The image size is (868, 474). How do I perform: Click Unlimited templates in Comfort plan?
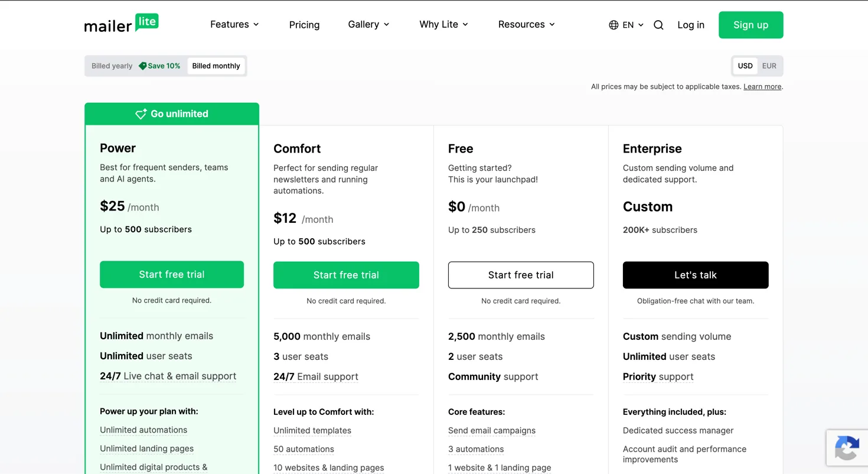[x=312, y=430]
